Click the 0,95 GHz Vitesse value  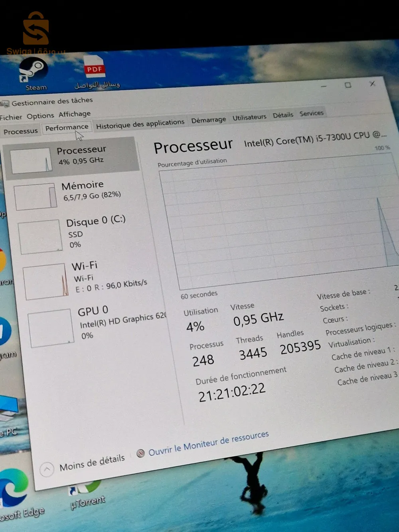pyautogui.click(x=259, y=319)
